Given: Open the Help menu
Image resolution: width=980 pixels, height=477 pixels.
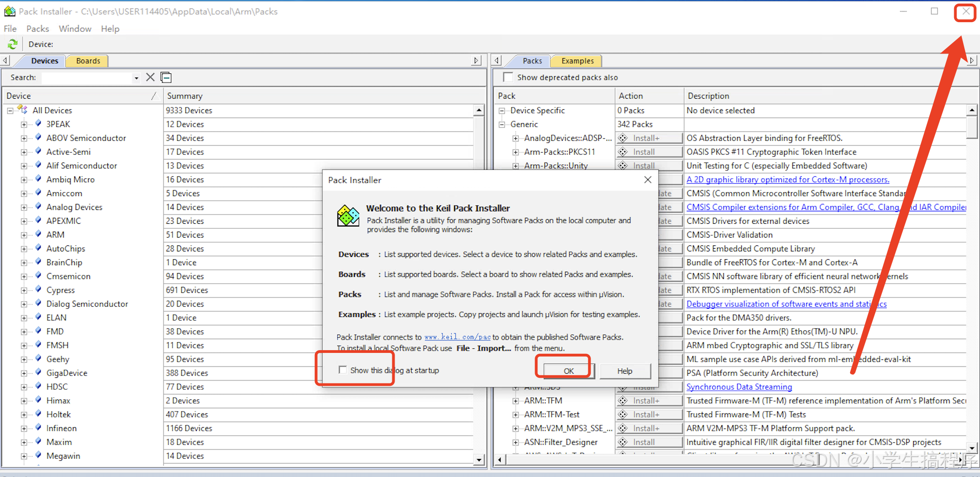Looking at the screenshot, I should (110, 29).
